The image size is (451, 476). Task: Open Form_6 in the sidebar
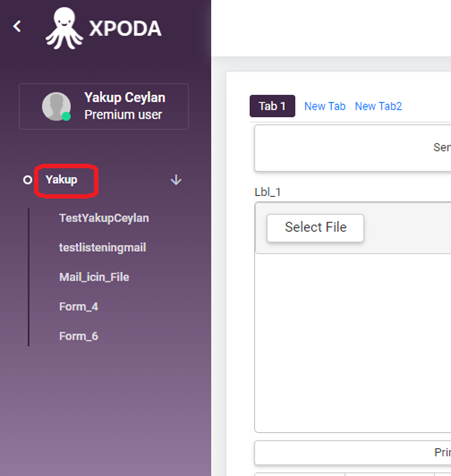pos(79,336)
